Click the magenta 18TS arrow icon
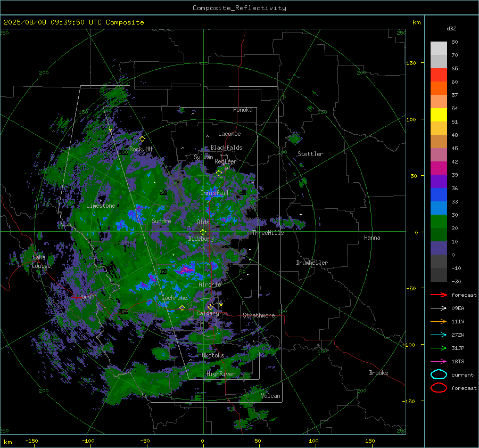This screenshot has height=448, width=479. 439,362
